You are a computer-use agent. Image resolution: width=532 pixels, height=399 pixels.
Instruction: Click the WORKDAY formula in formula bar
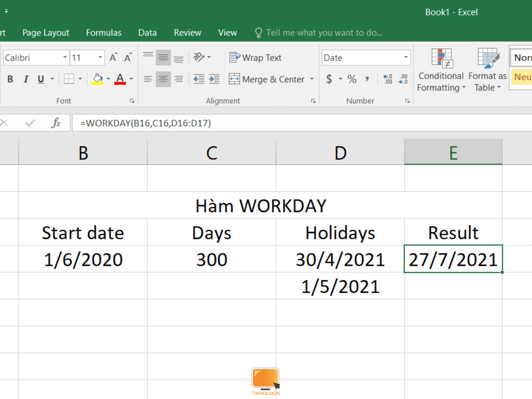[146, 123]
